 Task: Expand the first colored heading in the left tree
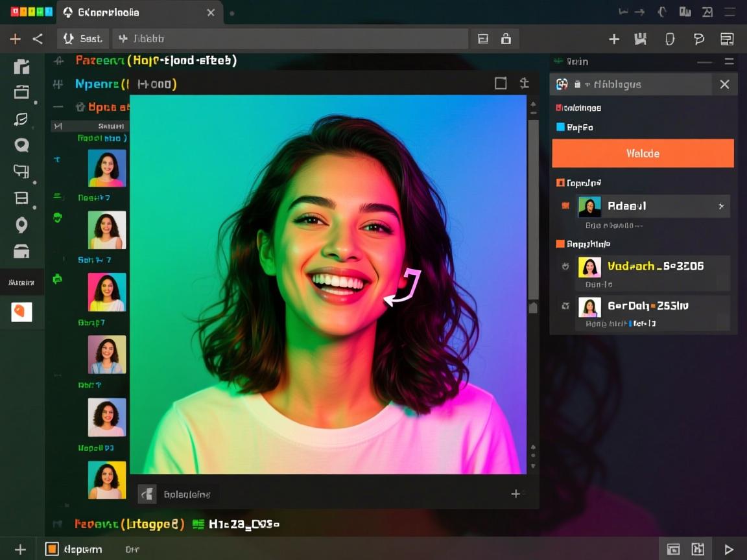pyautogui.click(x=58, y=61)
